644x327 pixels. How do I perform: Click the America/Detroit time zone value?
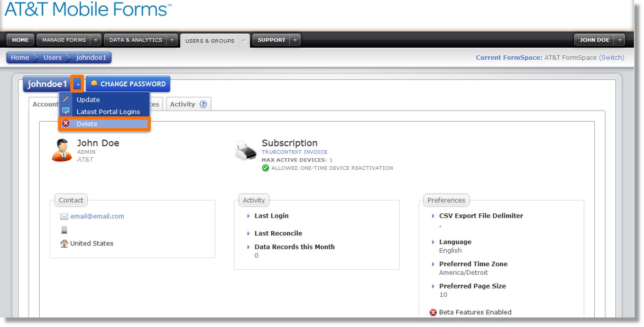pyautogui.click(x=464, y=273)
